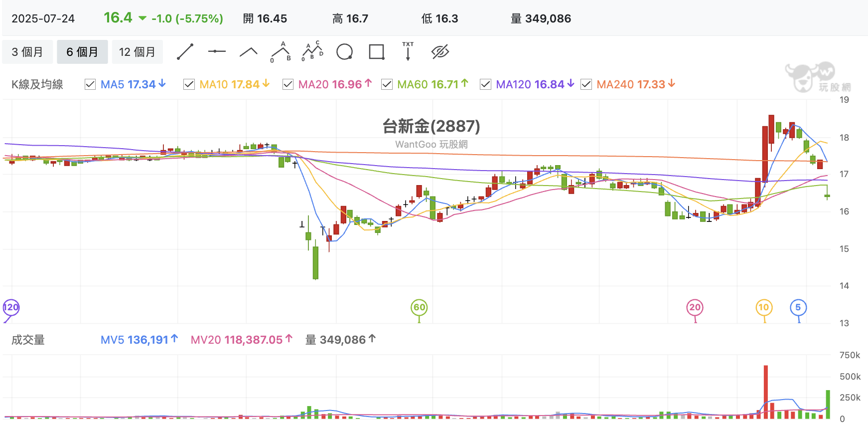868x425 pixels.
Task: Click the purple 120 moving average marker
Action: tap(10, 307)
